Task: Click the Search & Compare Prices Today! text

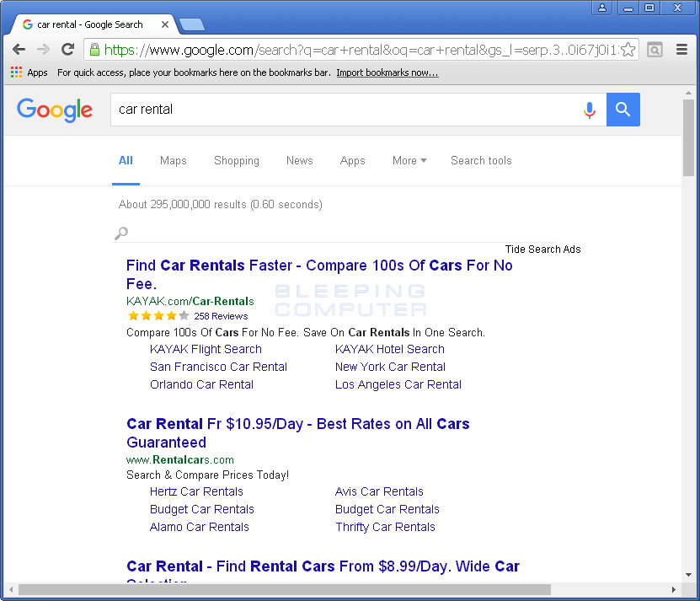Action: (207, 475)
